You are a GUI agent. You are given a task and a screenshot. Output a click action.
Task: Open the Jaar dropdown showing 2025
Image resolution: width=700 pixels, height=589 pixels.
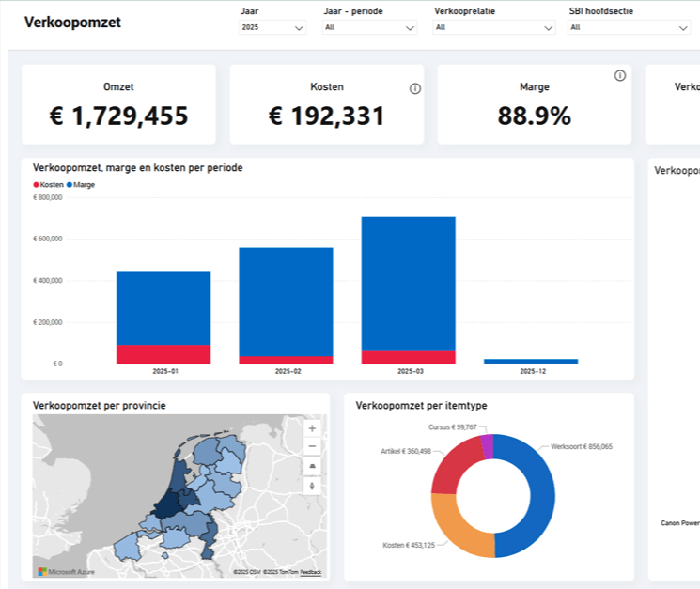[273, 28]
